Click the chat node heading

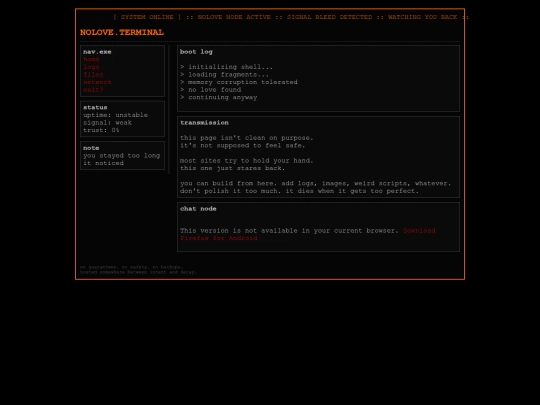click(x=198, y=209)
